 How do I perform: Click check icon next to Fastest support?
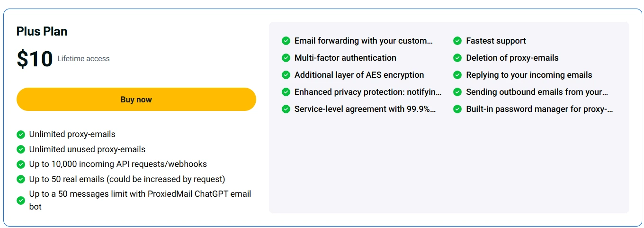457,41
